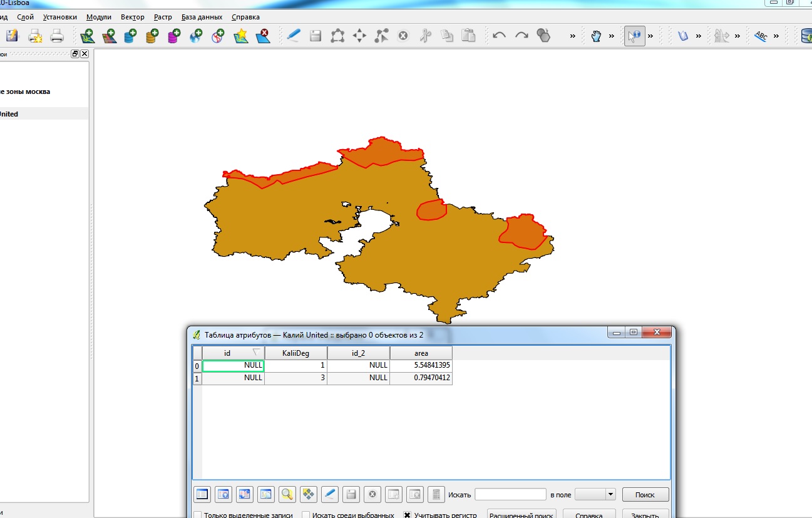This screenshot has width=812, height=518.
Task: Open the Растр menu
Action: coord(163,17)
